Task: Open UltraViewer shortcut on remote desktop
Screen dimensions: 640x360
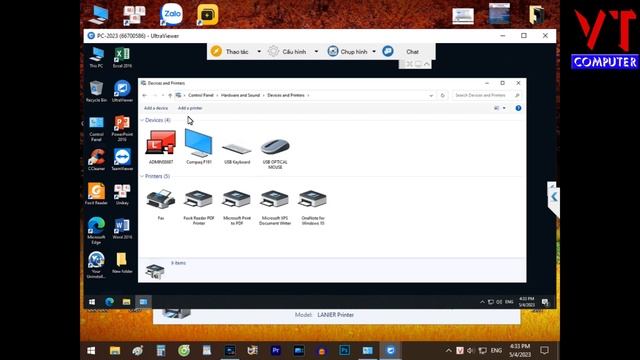Action: coord(122,91)
